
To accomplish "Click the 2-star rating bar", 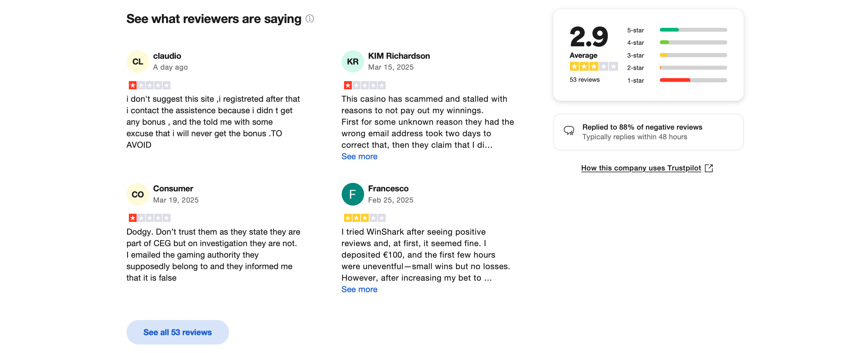I will (693, 68).
